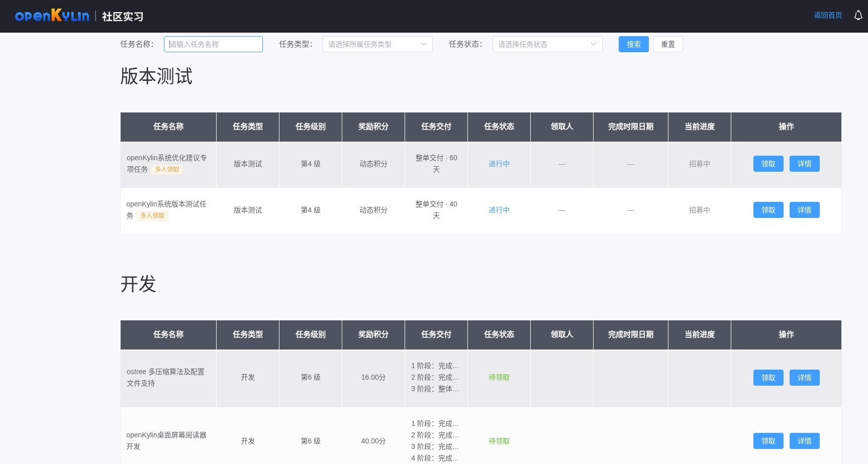Open the 任务状态 dropdown
This screenshot has height=464, width=868.
click(547, 44)
